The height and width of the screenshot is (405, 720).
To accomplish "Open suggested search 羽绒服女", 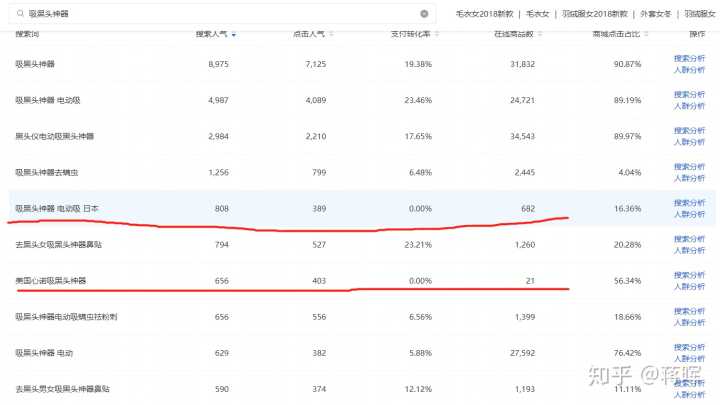I will (x=699, y=14).
